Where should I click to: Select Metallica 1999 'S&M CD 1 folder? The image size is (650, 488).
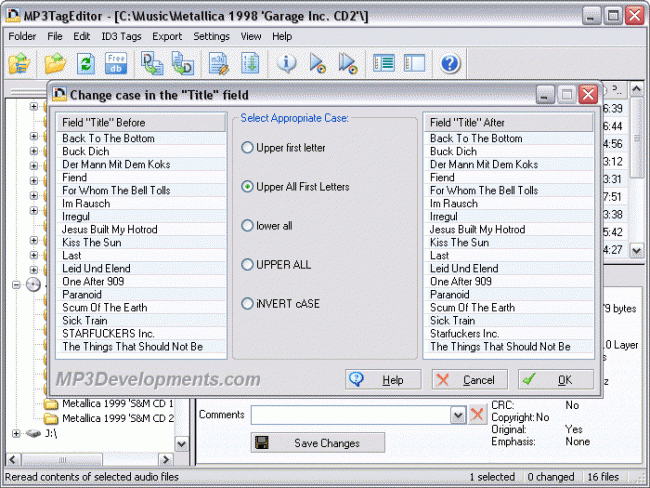(118, 403)
